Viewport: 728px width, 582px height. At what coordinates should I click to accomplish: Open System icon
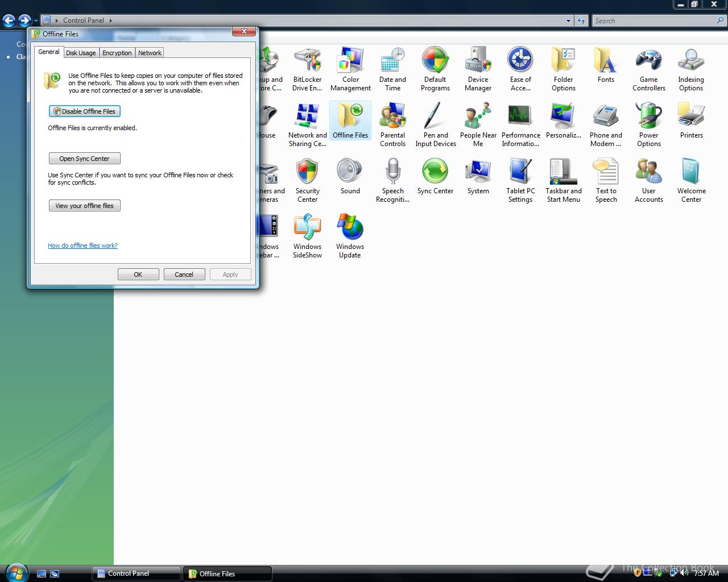click(478, 176)
